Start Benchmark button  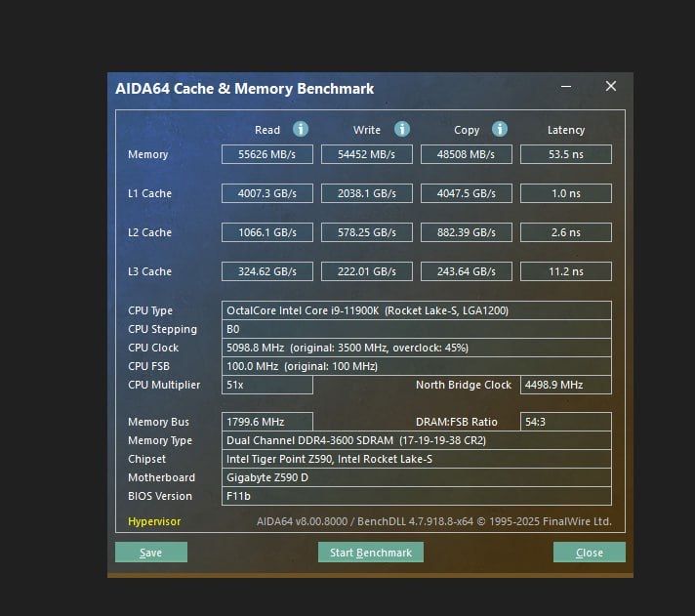tap(371, 553)
